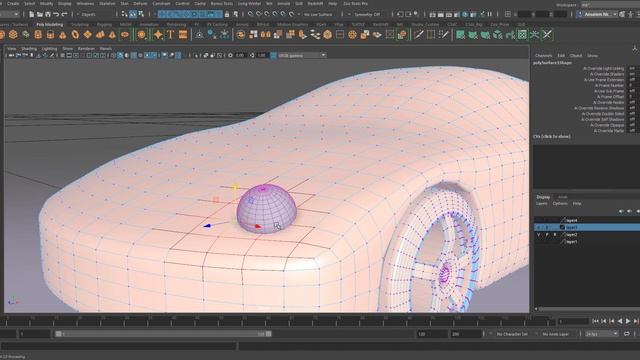This screenshot has height=360, width=640.
Task: Open a scene with the folder icon
Action: [40, 14]
